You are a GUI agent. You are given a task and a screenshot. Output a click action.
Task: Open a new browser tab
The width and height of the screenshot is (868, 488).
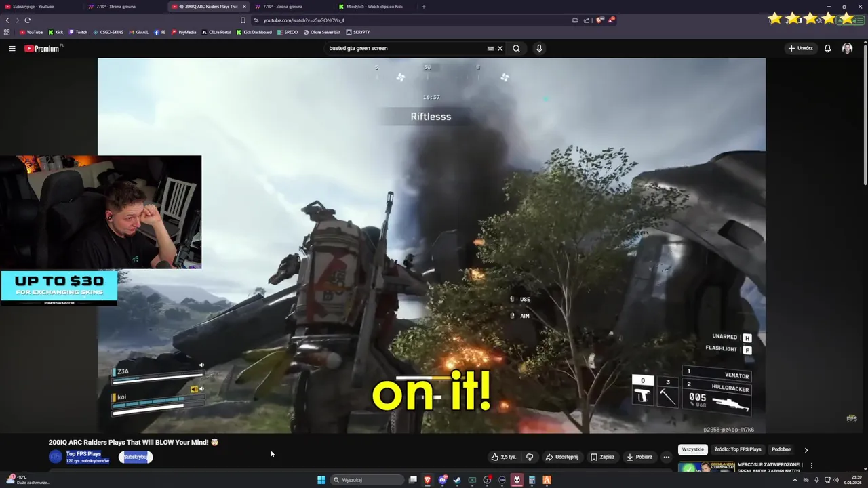click(424, 7)
